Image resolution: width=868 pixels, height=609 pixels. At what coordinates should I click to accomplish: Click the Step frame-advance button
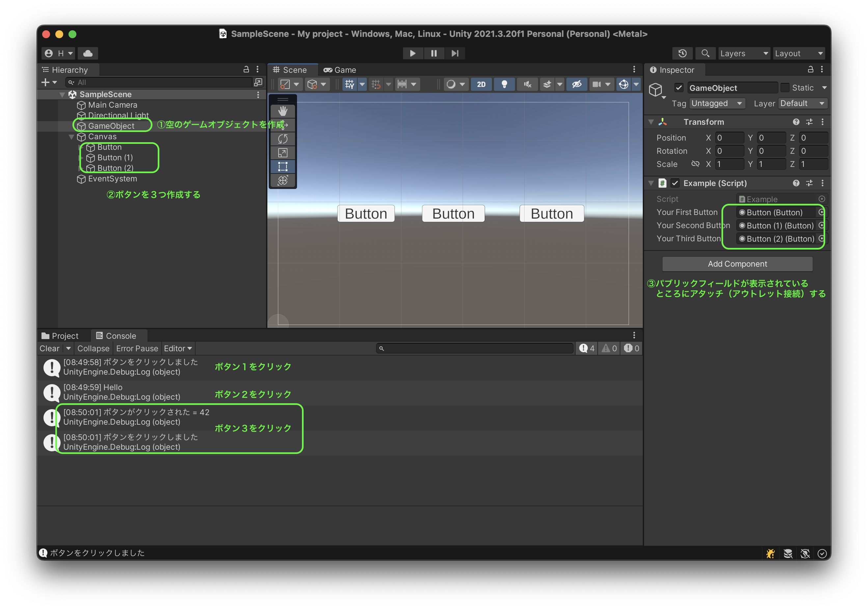tap(455, 53)
